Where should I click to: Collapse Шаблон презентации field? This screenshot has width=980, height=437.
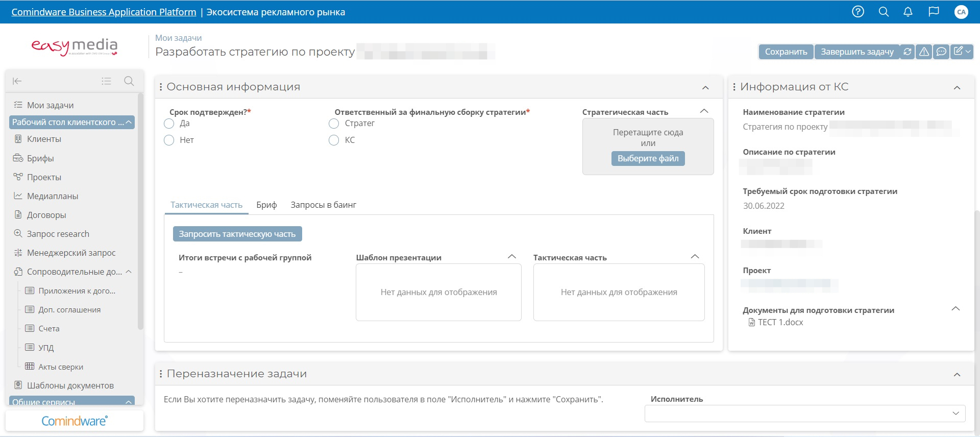[512, 257]
